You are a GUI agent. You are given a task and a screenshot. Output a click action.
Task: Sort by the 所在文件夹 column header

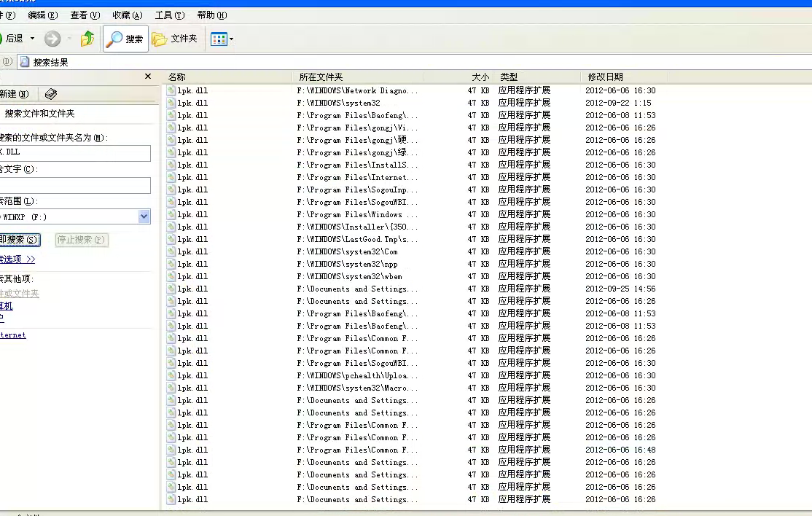(x=358, y=77)
